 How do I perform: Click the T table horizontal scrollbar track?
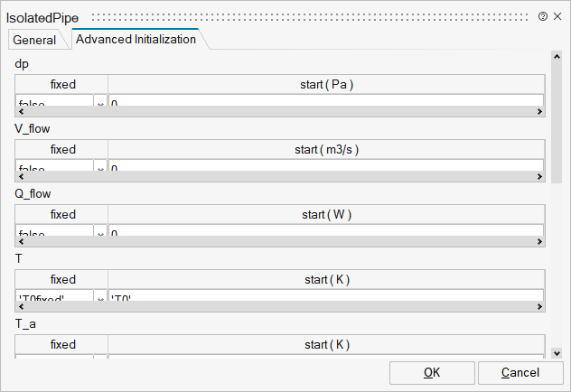[x=280, y=307]
